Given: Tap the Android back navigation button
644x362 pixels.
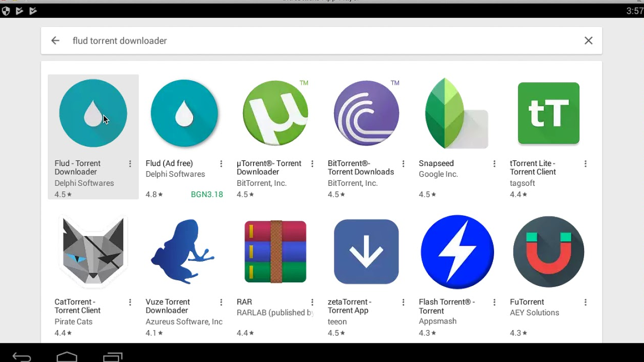Looking at the screenshot, I should pos(22,357).
